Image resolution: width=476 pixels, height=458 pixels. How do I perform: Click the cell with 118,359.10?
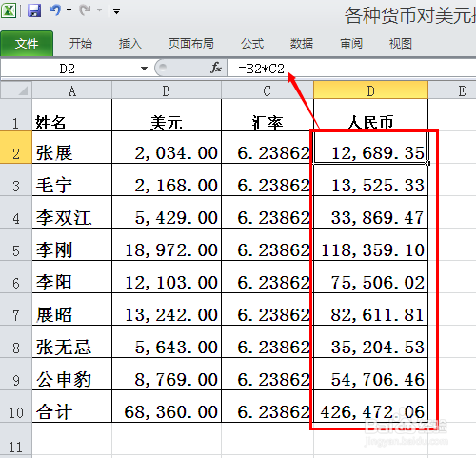[370, 245]
